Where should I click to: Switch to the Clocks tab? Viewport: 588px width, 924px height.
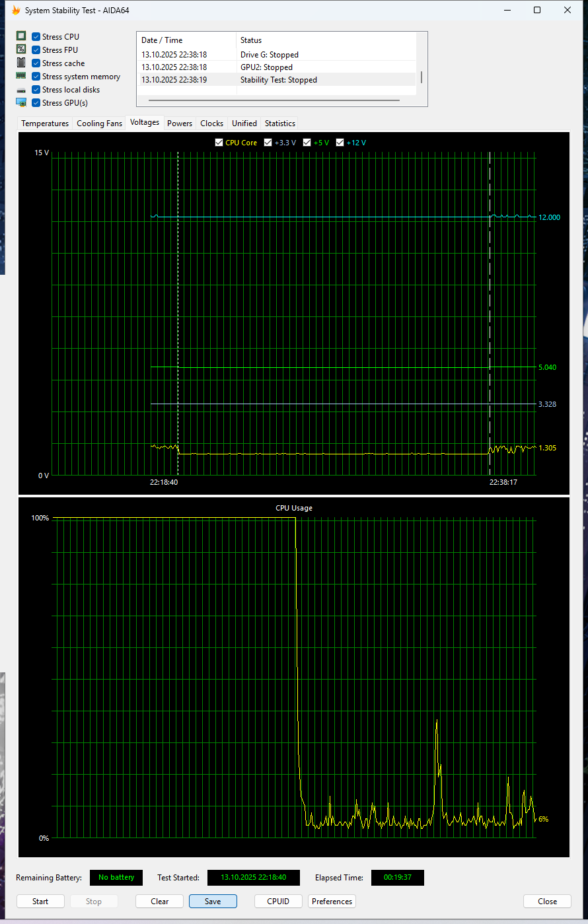(x=211, y=123)
